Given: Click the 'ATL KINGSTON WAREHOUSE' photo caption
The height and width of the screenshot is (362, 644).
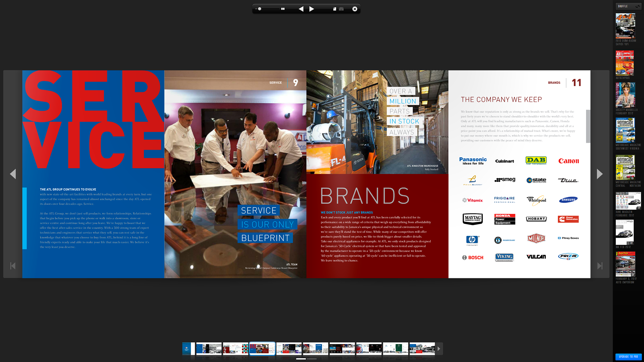Looking at the screenshot, I should pos(423,166).
